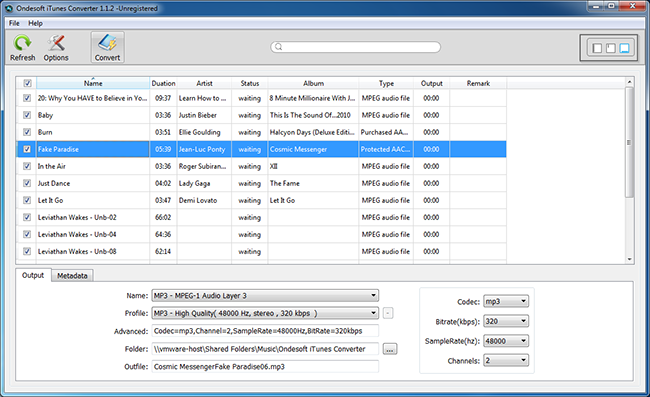Click the Outfile name field
The height and width of the screenshot is (397, 650).
(265, 366)
